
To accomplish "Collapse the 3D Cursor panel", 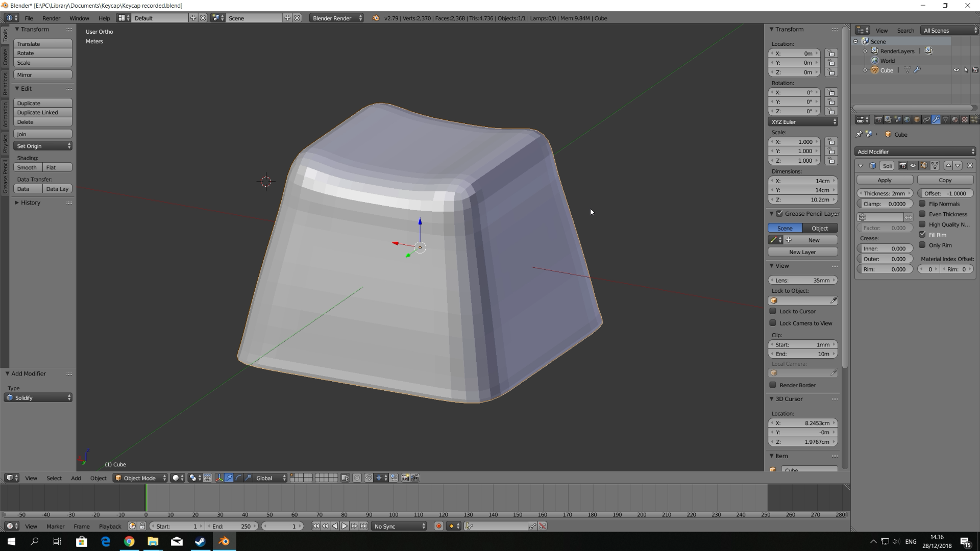I will [772, 398].
